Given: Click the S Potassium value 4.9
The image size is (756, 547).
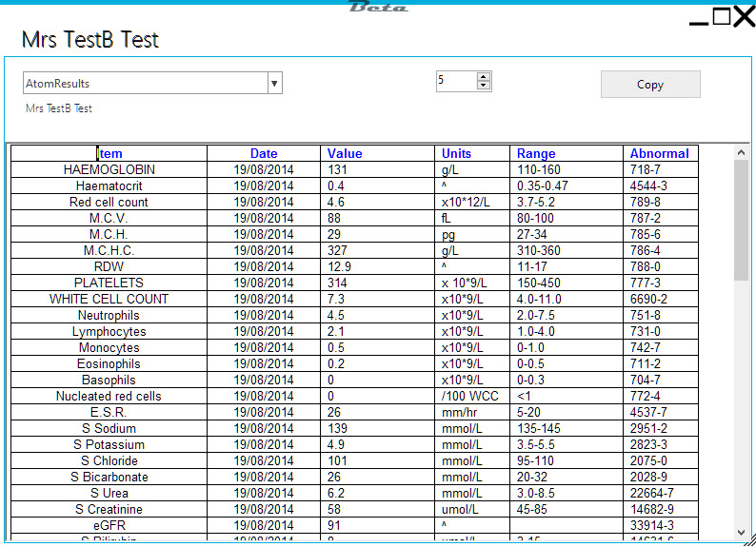Looking at the screenshot, I should pos(377,444).
